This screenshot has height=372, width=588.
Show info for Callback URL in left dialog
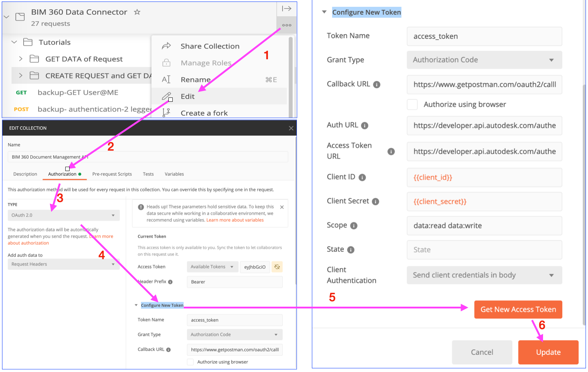point(168,350)
